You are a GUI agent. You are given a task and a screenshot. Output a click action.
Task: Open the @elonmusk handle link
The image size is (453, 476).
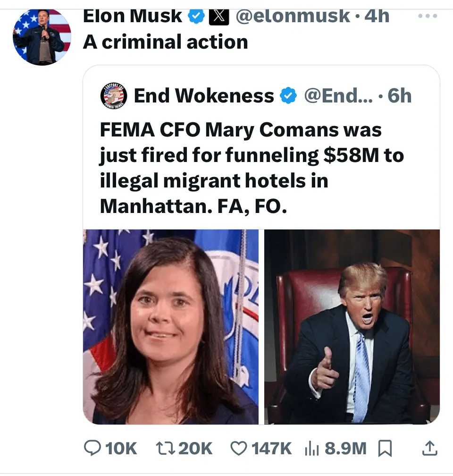coord(293,16)
